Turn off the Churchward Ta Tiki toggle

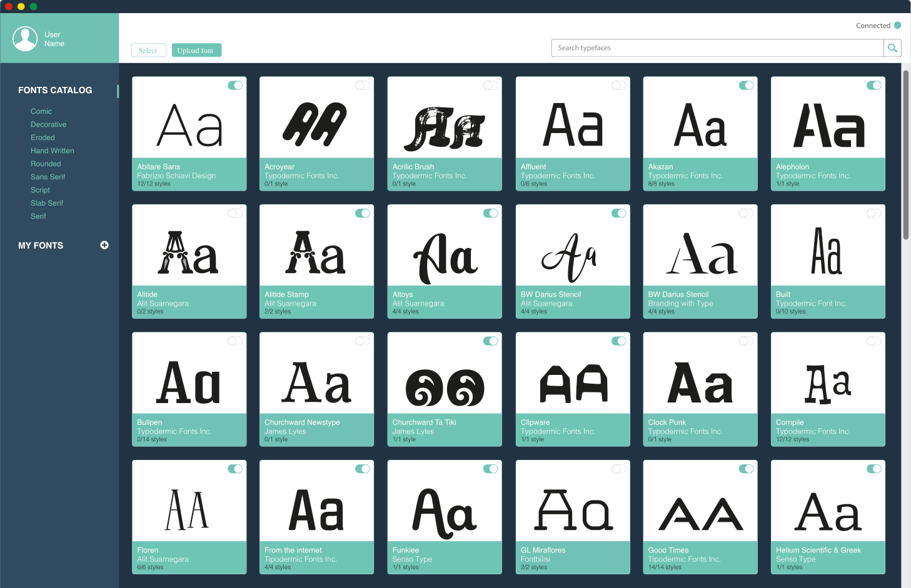[x=491, y=341]
